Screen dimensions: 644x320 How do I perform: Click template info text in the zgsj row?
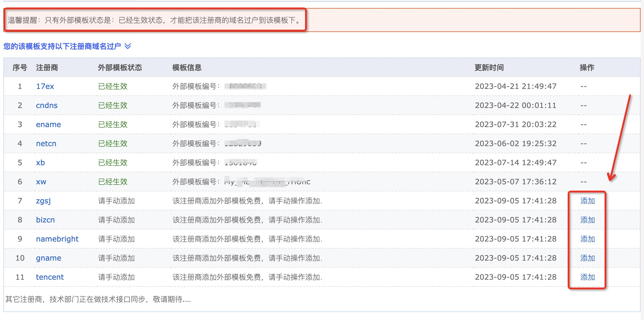pos(247,201)
